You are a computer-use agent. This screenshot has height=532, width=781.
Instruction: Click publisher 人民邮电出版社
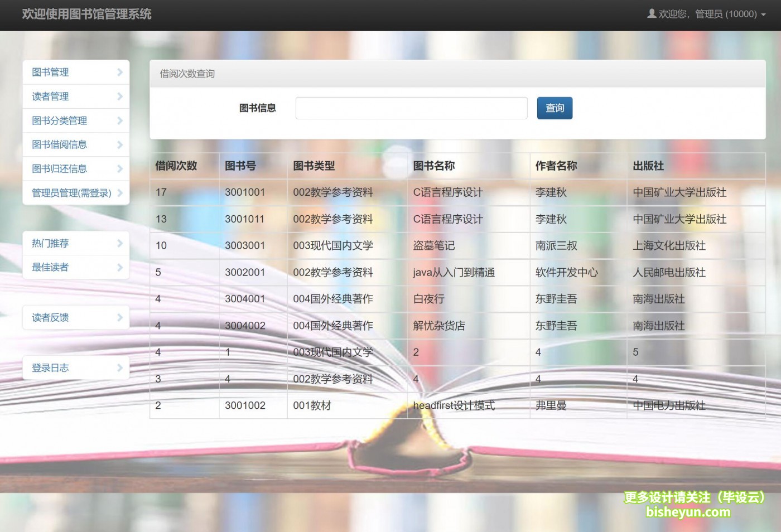pos(669,272)
